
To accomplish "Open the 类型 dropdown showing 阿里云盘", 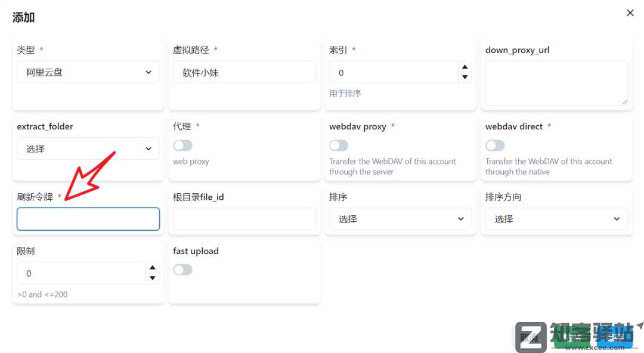I will click(x=88, y=72).
